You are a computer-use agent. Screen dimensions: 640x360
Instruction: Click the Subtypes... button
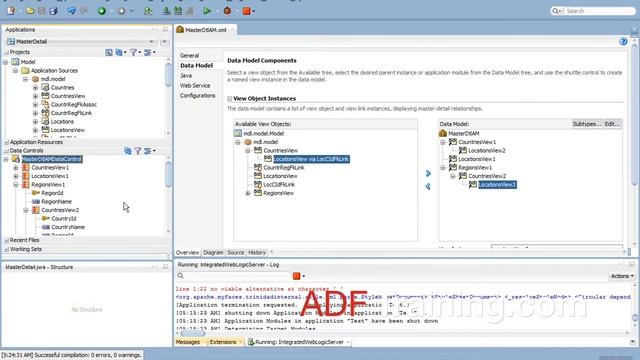[587, 124]
